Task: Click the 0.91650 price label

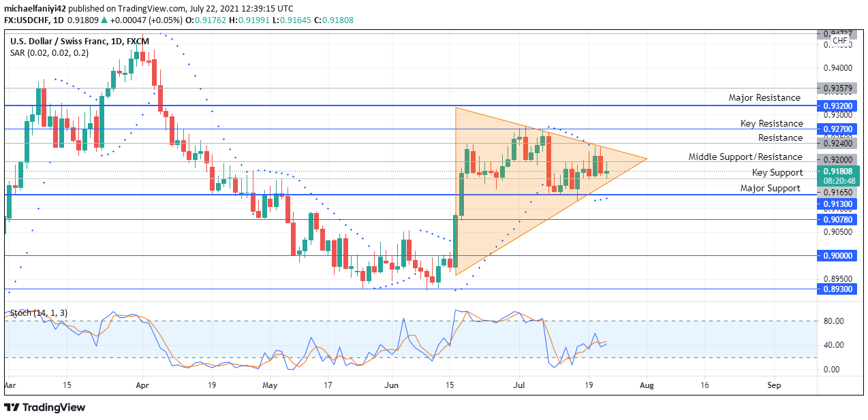Action: (x=839, y=193)
